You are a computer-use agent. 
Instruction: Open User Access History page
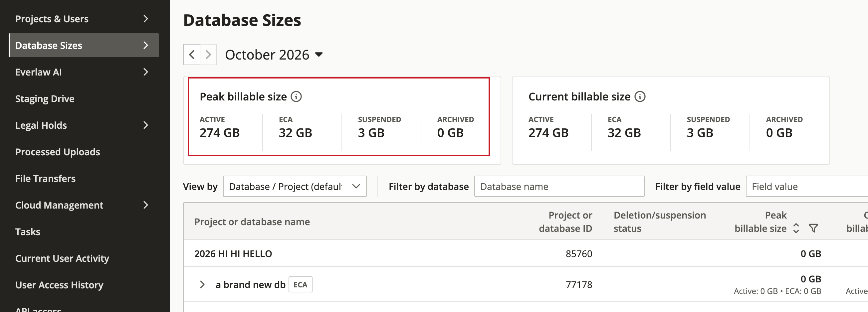click(84, 285)
